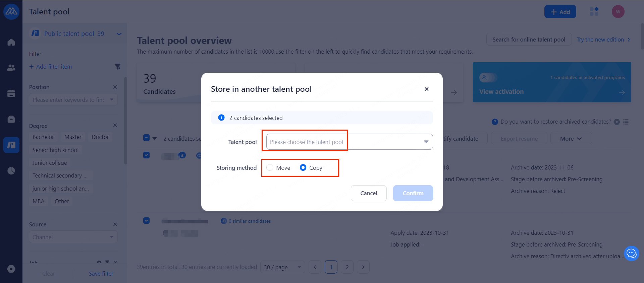Open the apps grid icon in header

coord(594,12)
